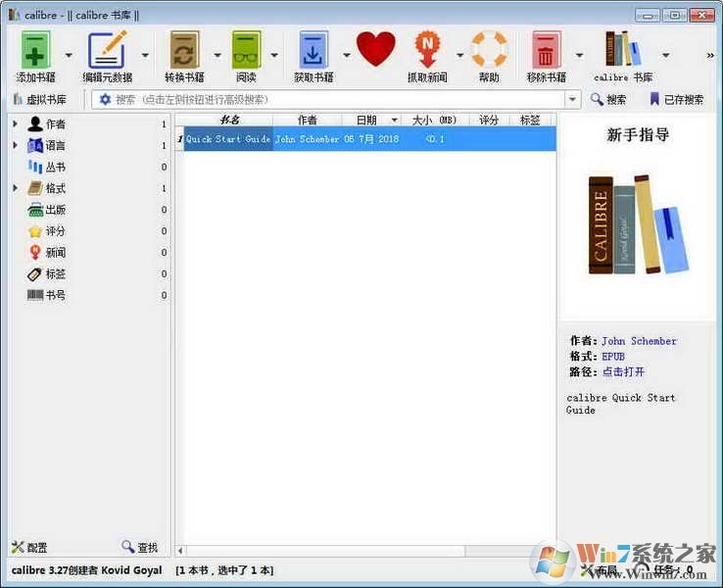Screen dimensions: 723x588
Task: Focus the search input field
Action: click(337, 99)
